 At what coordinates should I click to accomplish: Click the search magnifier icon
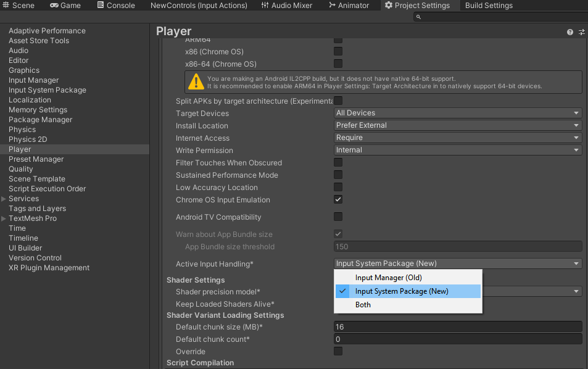coord(419,17)
